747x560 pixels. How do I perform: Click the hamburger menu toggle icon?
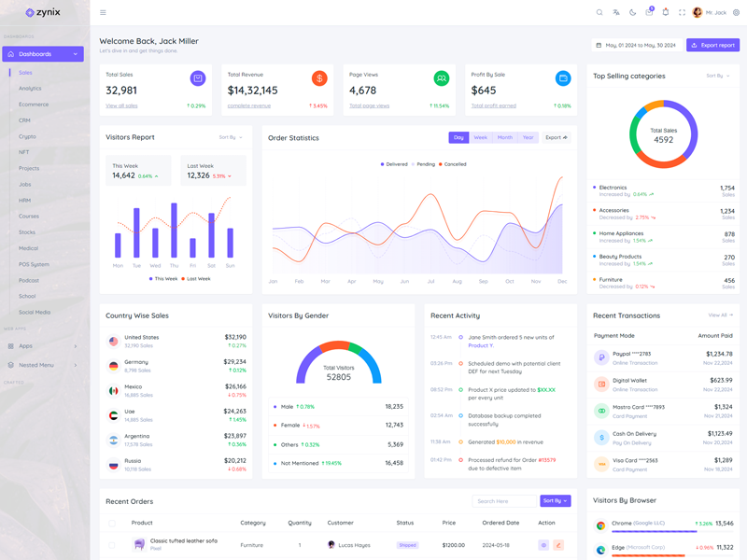click(x=103, y=12)
